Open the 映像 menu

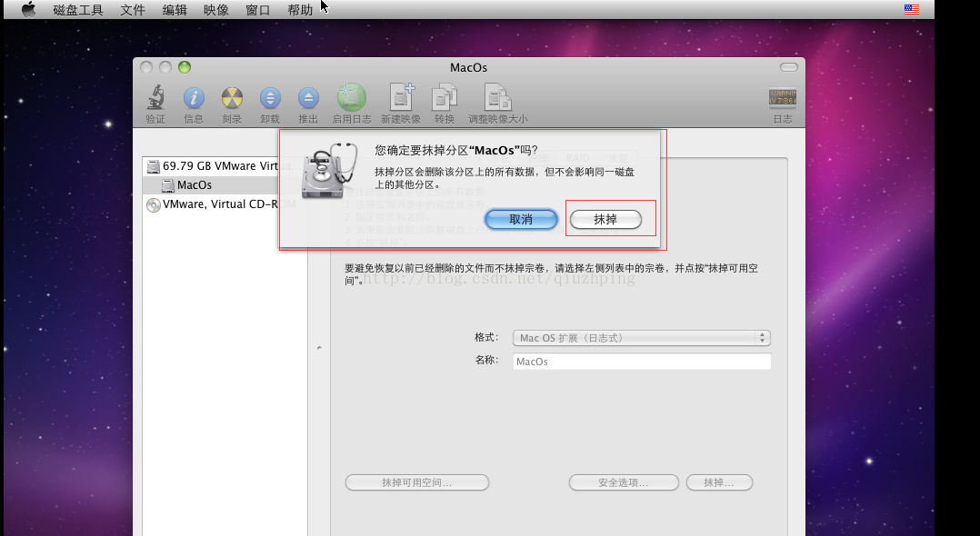216,10
